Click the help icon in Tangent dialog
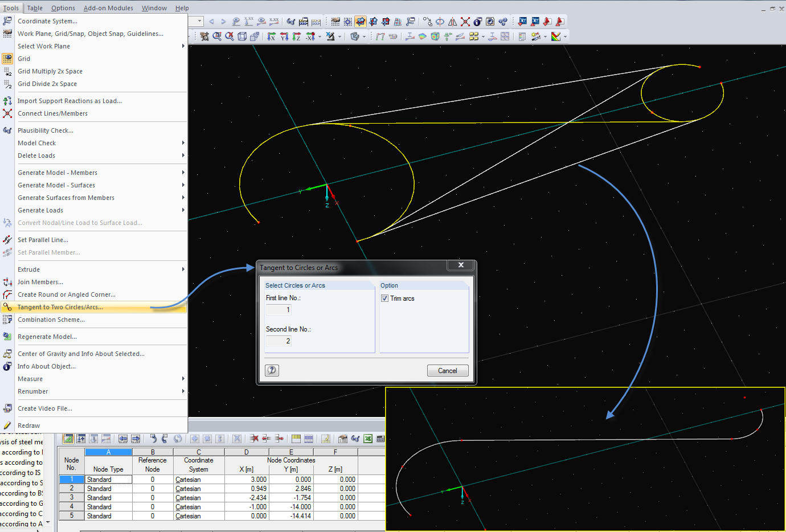The image size is (786, 532). click(x=272, y=370)
